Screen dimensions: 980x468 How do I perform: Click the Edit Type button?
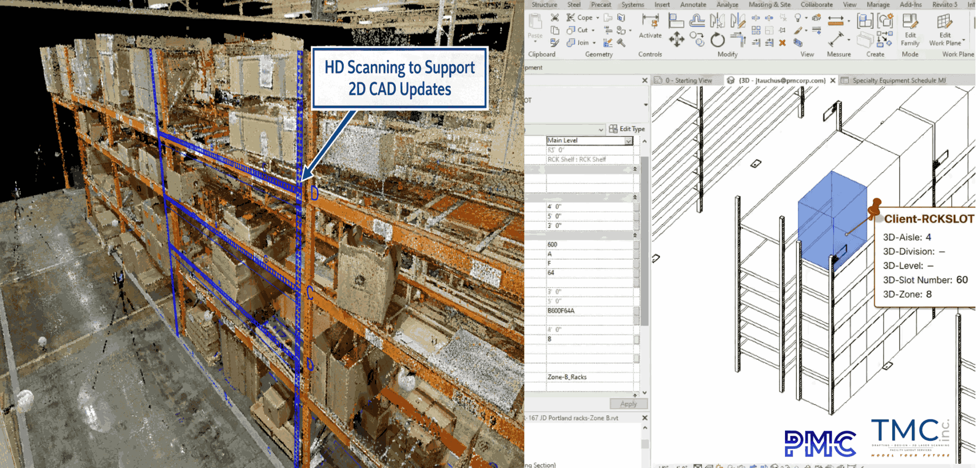coord(627,129)
